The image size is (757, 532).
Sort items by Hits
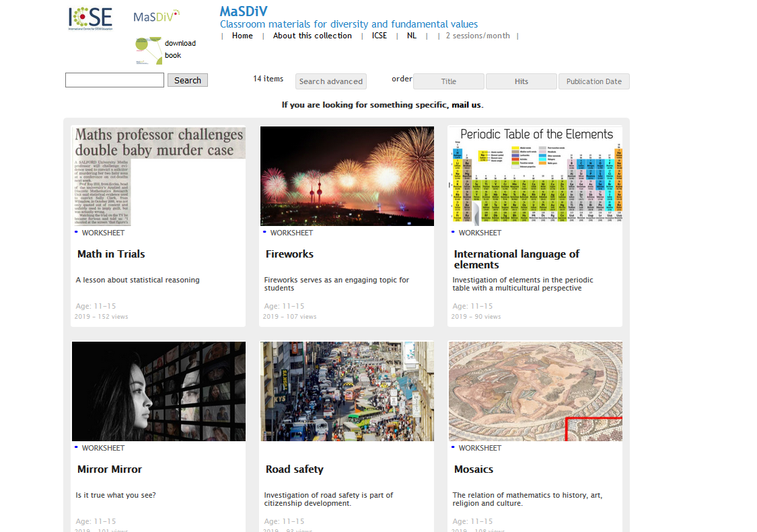521,81
